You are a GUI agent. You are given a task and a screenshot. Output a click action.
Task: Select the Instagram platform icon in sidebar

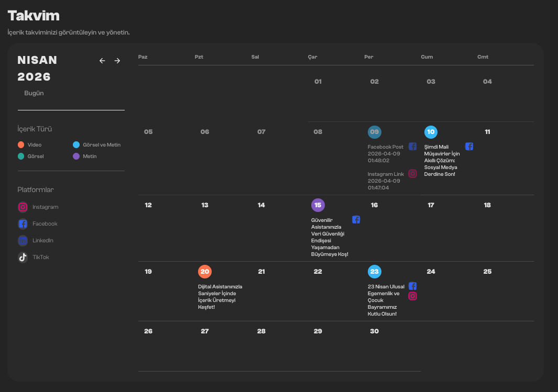(x=23, y=207)
